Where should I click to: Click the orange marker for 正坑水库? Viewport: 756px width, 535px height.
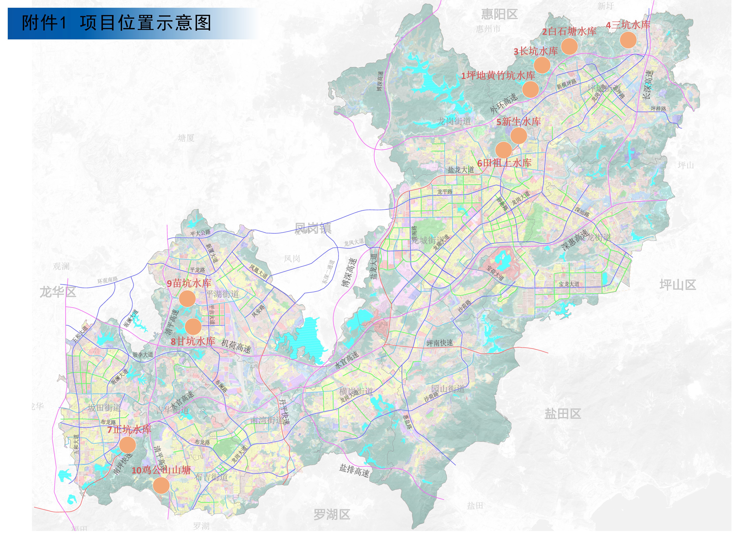tap(127, 445)
